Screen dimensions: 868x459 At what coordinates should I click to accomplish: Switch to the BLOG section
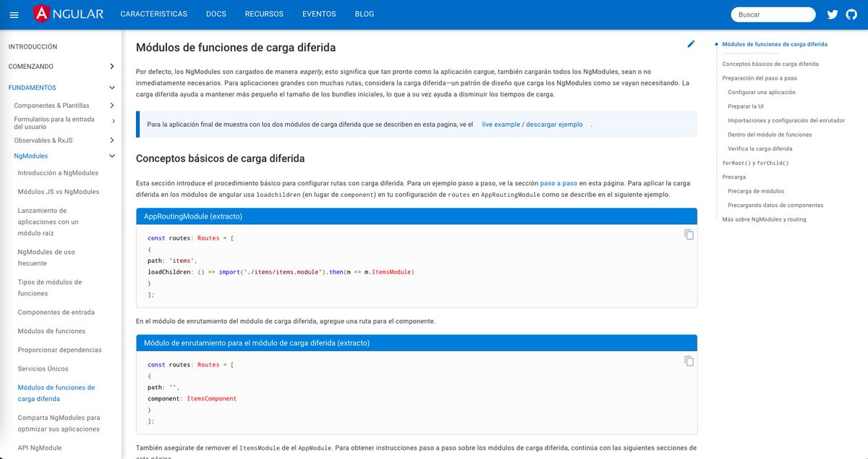(x=364, y=14)
